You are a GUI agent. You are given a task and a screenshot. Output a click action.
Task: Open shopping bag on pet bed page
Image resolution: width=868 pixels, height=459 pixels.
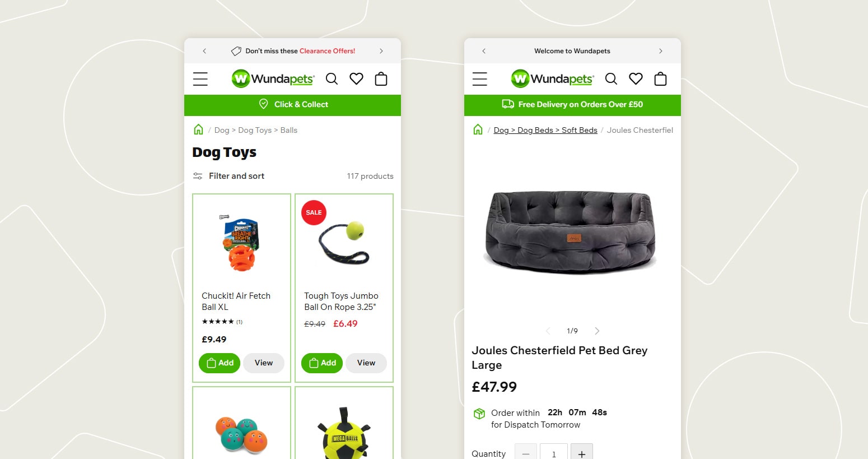tap(660, 79)
